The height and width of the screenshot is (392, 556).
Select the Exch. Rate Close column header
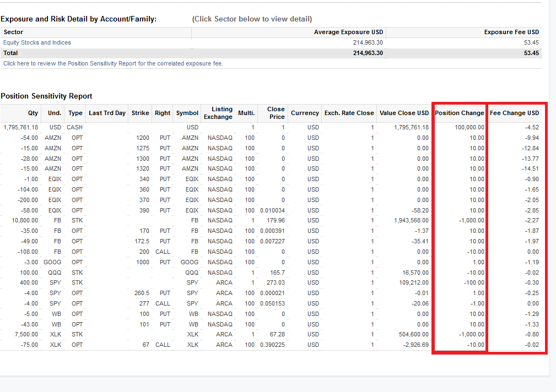coord(349,113)
